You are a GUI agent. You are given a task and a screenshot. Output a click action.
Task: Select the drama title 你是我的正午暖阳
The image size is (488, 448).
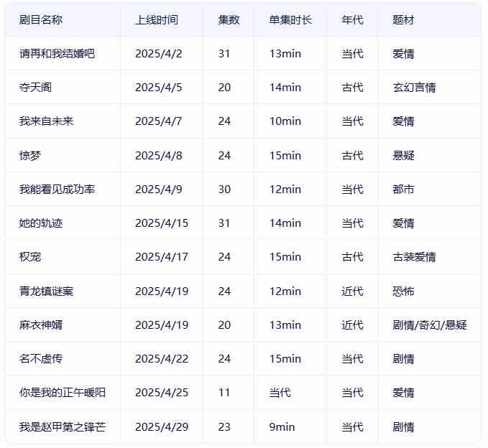pos(63,392)
